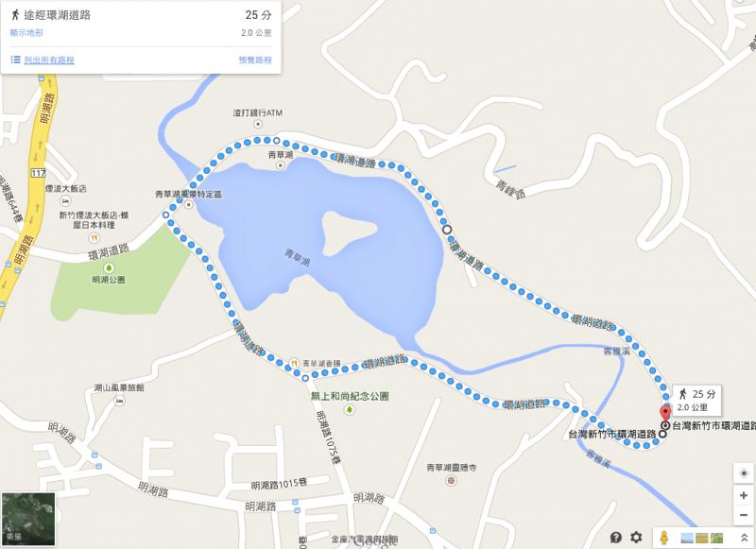This screenshot has height=549, width=756.
Task: Click the 25 分 walking time callout
Action: click(696, 400)
